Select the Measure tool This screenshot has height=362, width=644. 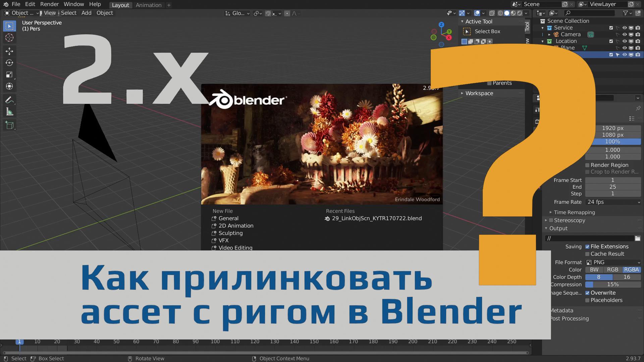[9, 112]
